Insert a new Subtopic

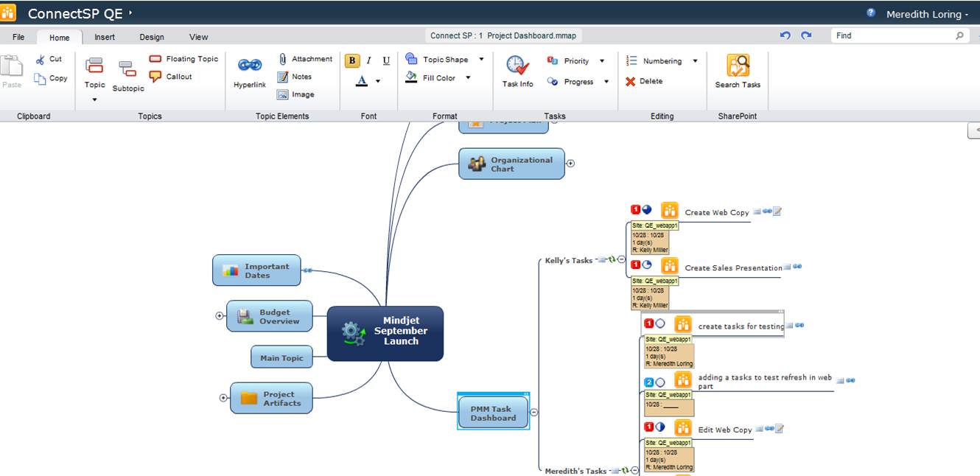[x=127, y=74]
